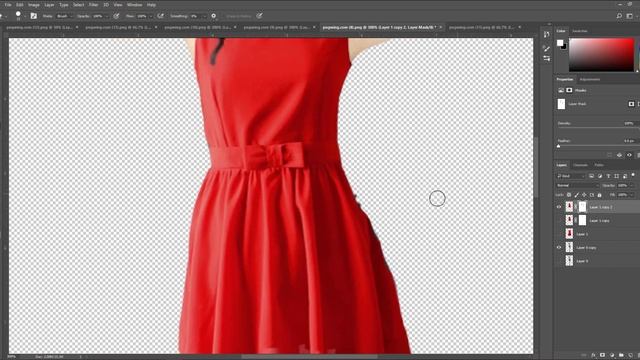
Task: Open Flow dropdown in options bar
Action: coord(144,16)
